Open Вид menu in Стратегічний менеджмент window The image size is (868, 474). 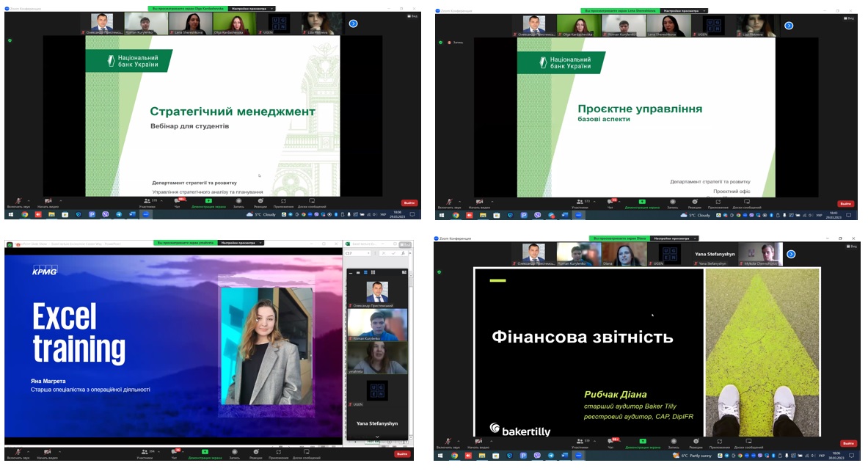click(x=412, y=16)
